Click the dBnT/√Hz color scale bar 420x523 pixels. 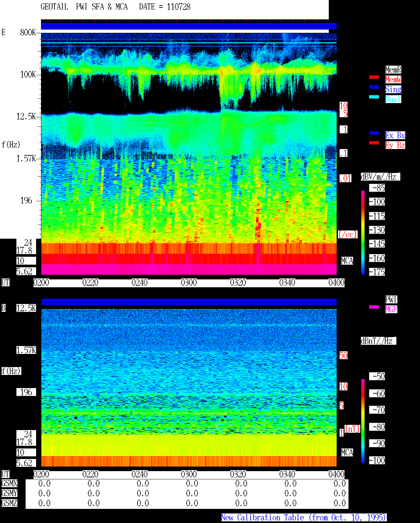click(x=363, y=421)
